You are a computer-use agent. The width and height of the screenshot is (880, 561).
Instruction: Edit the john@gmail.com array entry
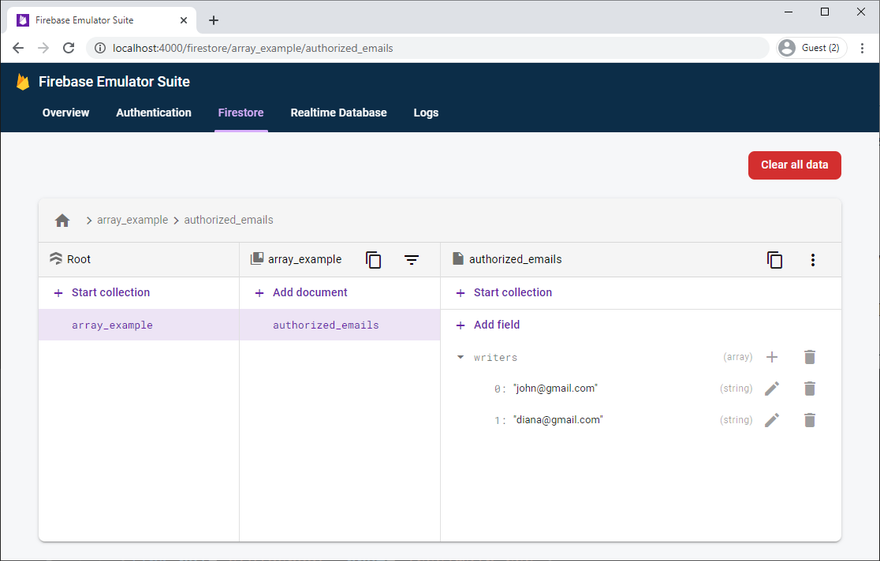click(772, 388)
